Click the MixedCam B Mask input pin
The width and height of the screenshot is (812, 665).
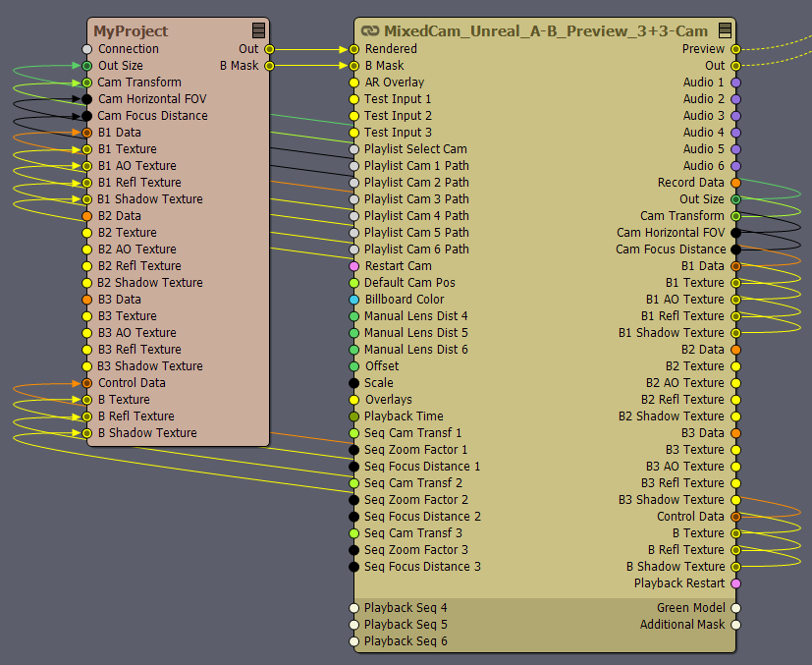point(353,66)
